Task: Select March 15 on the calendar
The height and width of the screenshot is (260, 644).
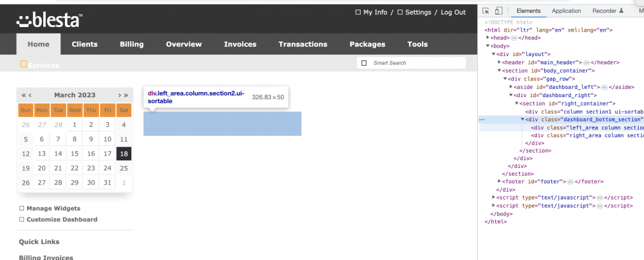Action: coord(74,154)
